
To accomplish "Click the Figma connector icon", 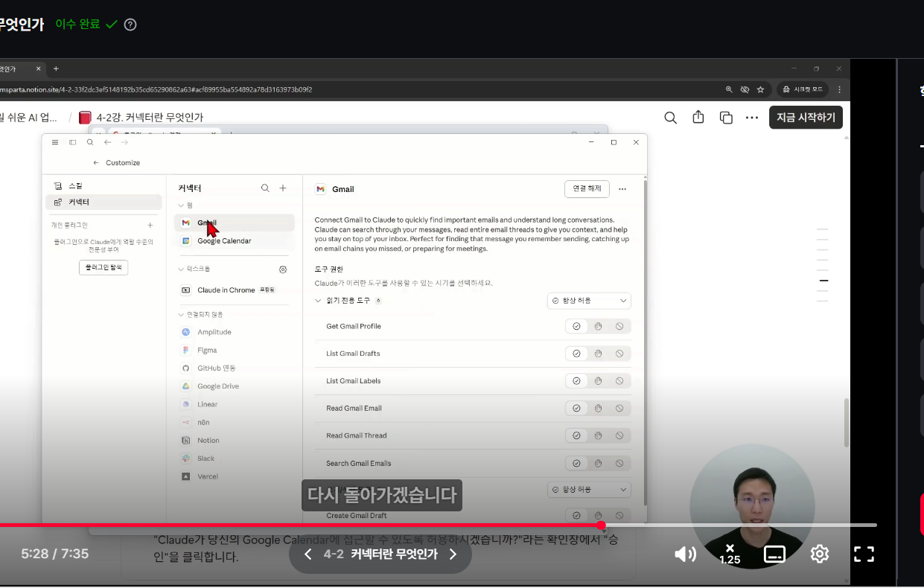I will 186,350.
